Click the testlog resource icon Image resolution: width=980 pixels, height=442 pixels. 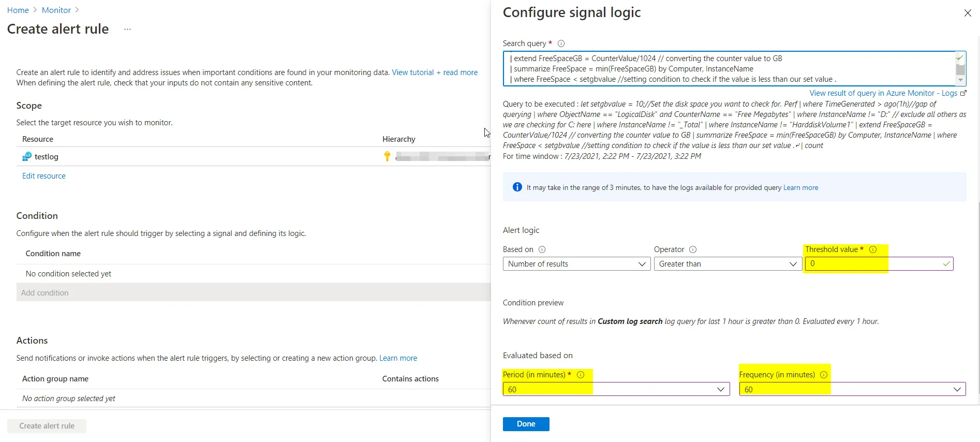[27, 157]
